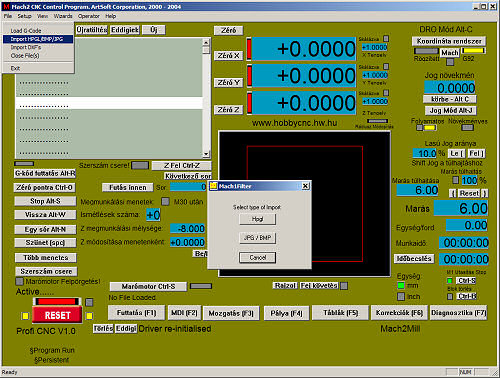The image size is (500, 378).
Task: Switch to MDI (F2) screen
Action: coord(184,313)
